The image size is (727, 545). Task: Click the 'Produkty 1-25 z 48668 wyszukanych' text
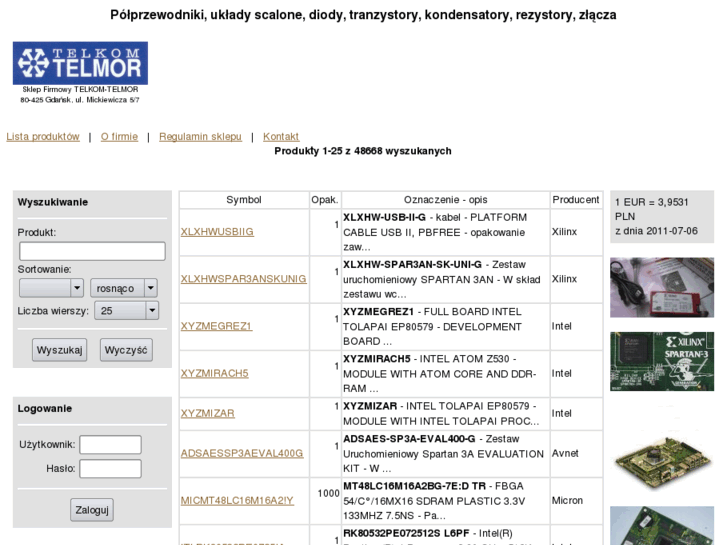pyautogui.click(x=363, y=151)
